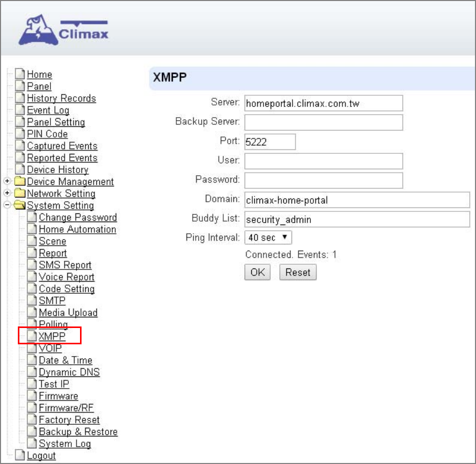The height and width of the screenshot is (464, 476).
Task: View Reported Events
Action: point(62,157)
